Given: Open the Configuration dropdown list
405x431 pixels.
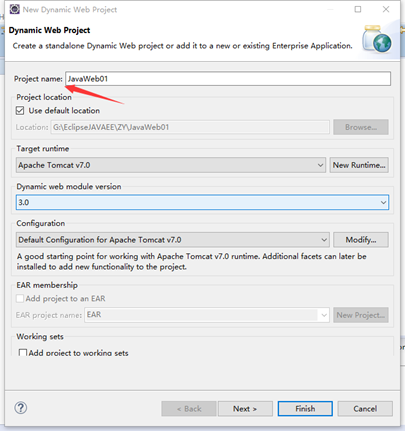Looking at the screenshot, I should (173, 240).
